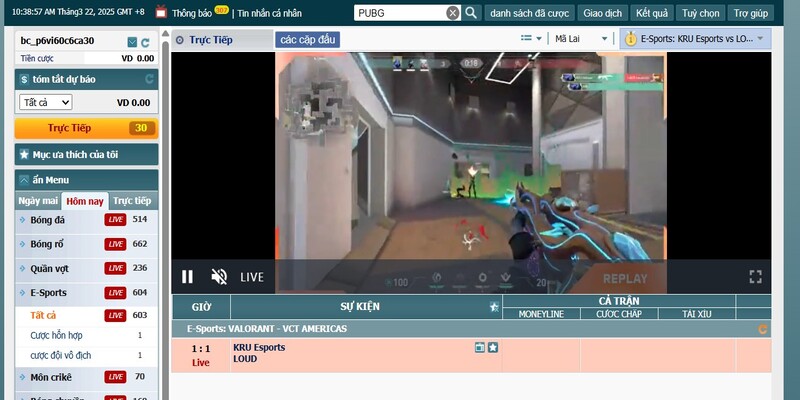This screenshot has height=400, width=800.
Task: Favorite the KRU Esports vs LOUD match
Action: (x=492, y=348)
